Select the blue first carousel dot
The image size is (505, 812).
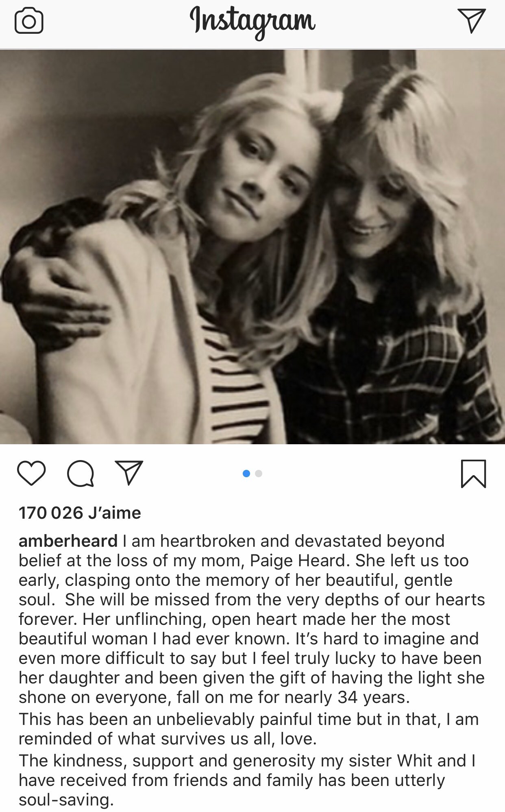246,474
